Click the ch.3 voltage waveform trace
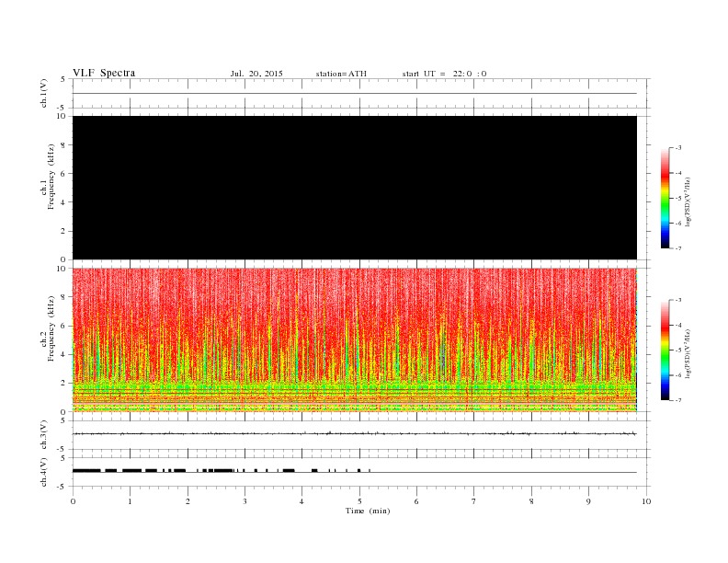 coord(355,433)
